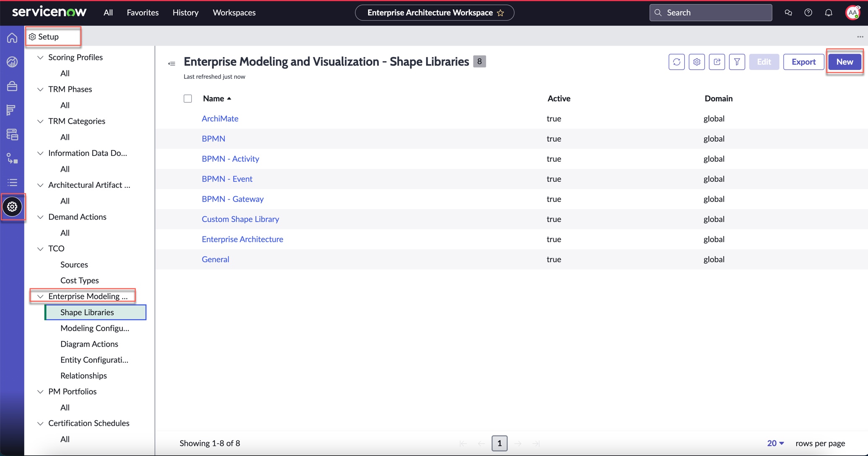Collapse the Information Data Do... section
The image size is (868, 456).
click(x=40, y=153)
